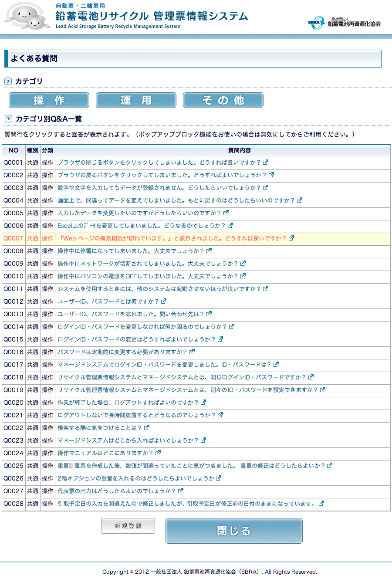Open Q0020 question about logging out

click(128, 403)
